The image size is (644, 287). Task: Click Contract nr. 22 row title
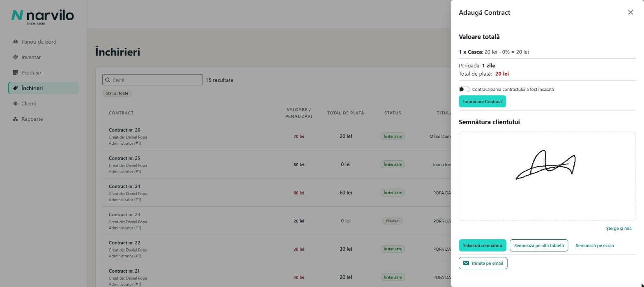click(x=124, y=243)
